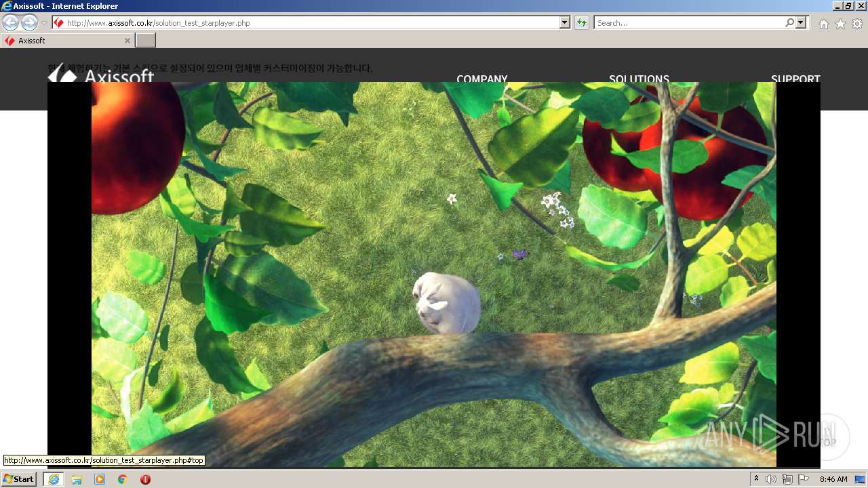The width and height of the screenshot is (868, 488).
Task: Launch Google Chrome from the taskbar
Action: click(x=123, y=479)
